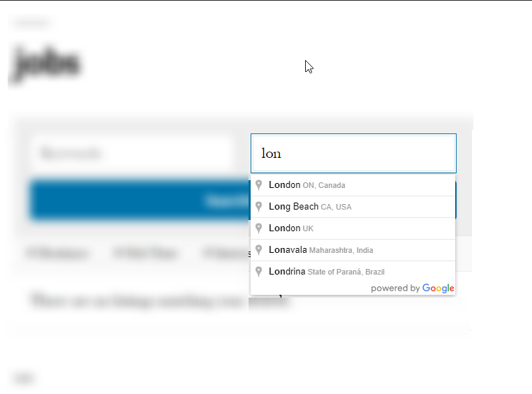This screenshot has height=394, width=532.
Task: Click the large blue search button
Action: pyautogui.click(x=140, y=200)
